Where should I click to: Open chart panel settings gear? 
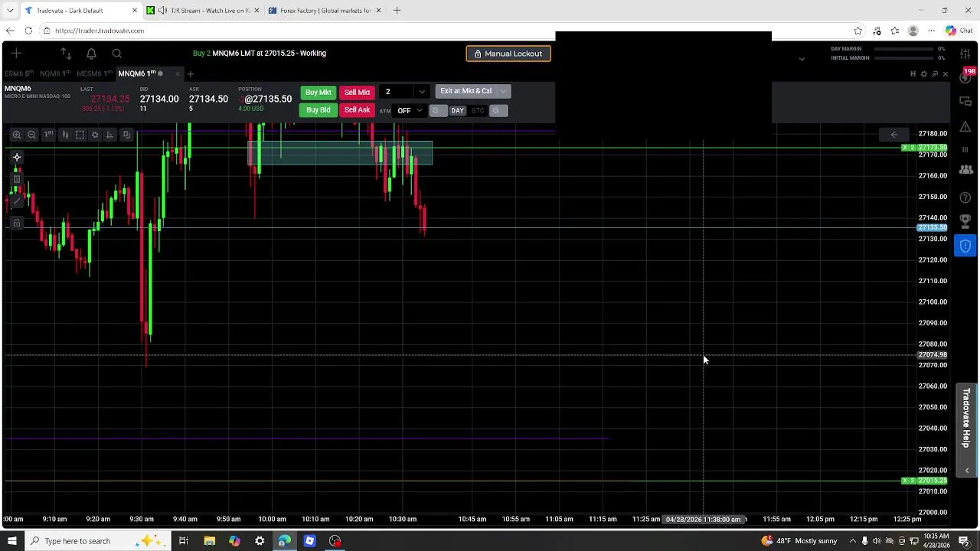923,74
